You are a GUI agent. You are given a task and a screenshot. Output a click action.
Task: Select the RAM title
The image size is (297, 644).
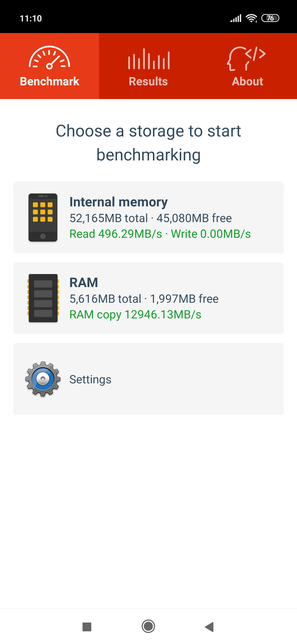pyautogui.click(x=84, y=282)
